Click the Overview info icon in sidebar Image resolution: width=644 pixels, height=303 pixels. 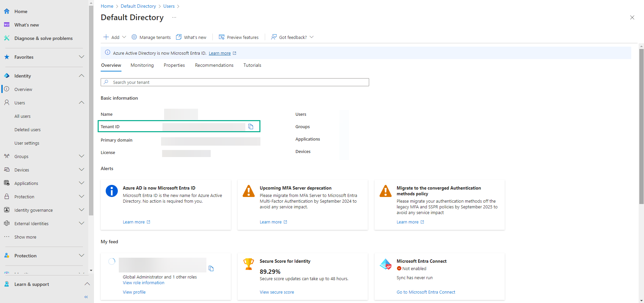tap(7, 89)
